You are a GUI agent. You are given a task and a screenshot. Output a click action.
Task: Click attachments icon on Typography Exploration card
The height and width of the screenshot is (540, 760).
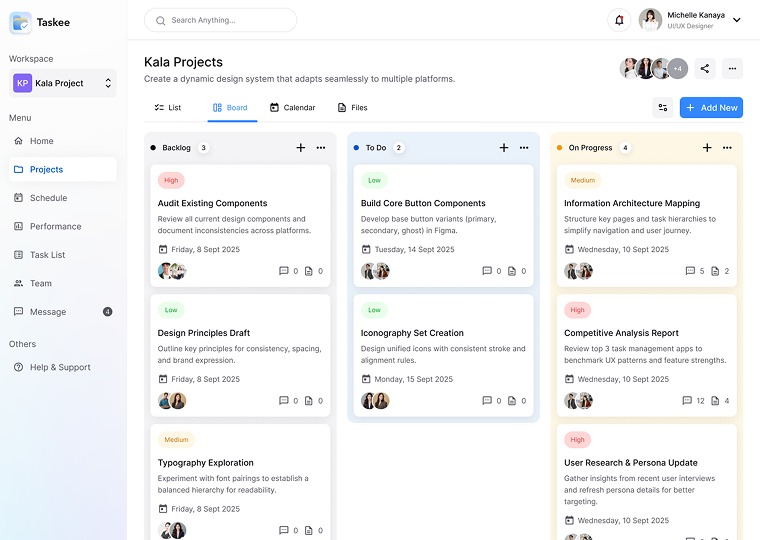(x=308, y=530)
